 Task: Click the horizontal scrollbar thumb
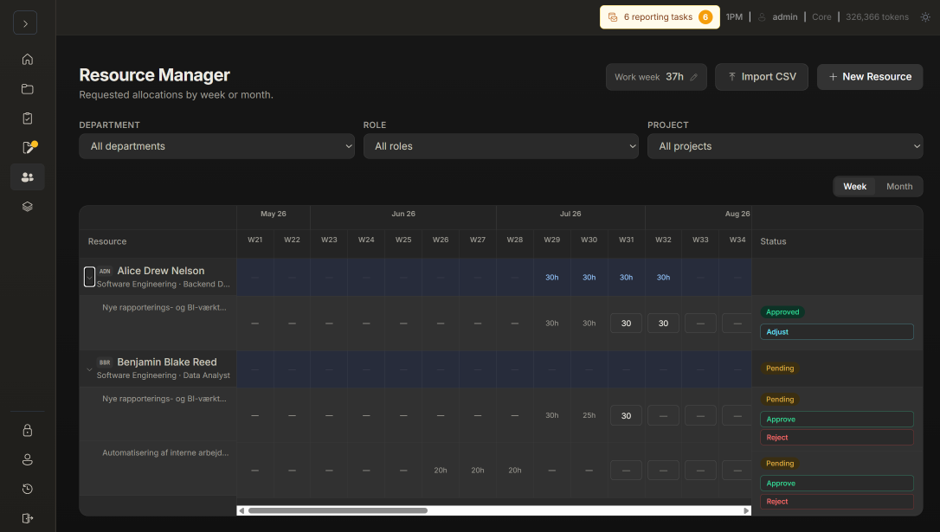(338, 511)
